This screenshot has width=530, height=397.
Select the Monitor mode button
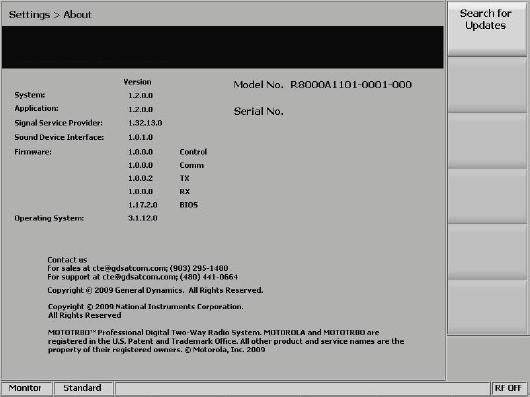point(26,388)
